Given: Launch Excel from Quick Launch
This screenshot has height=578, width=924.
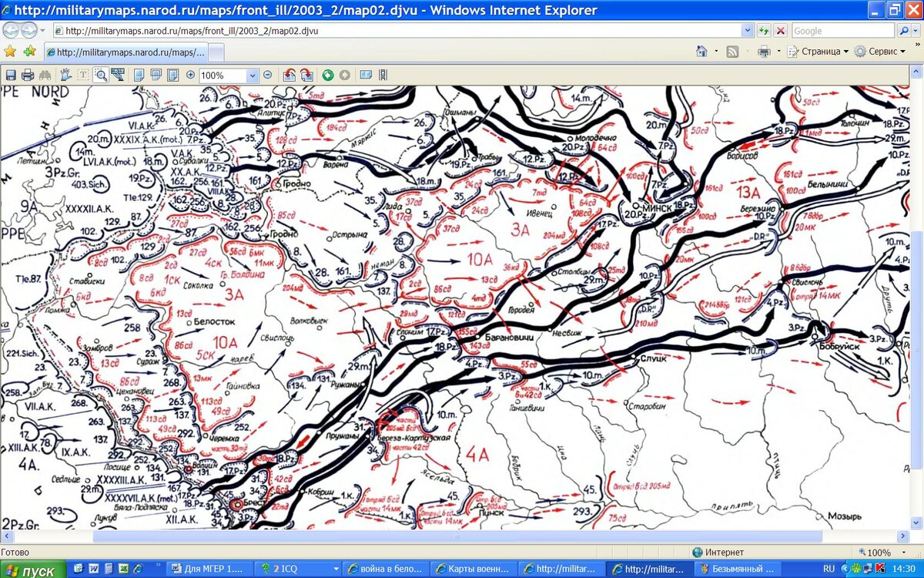Looking at the screenshot, I should tap(123, 570).
